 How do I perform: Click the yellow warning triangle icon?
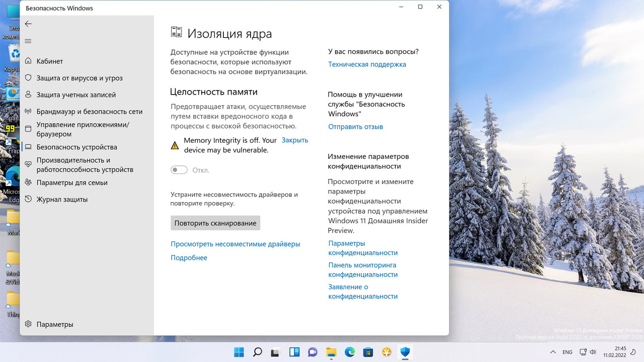pyautogui.click(x=175, y=145)
